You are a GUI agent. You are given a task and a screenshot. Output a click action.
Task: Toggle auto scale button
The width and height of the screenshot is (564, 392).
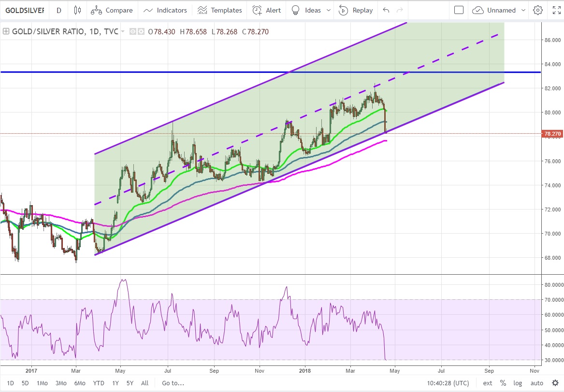[x=536, y=383]
